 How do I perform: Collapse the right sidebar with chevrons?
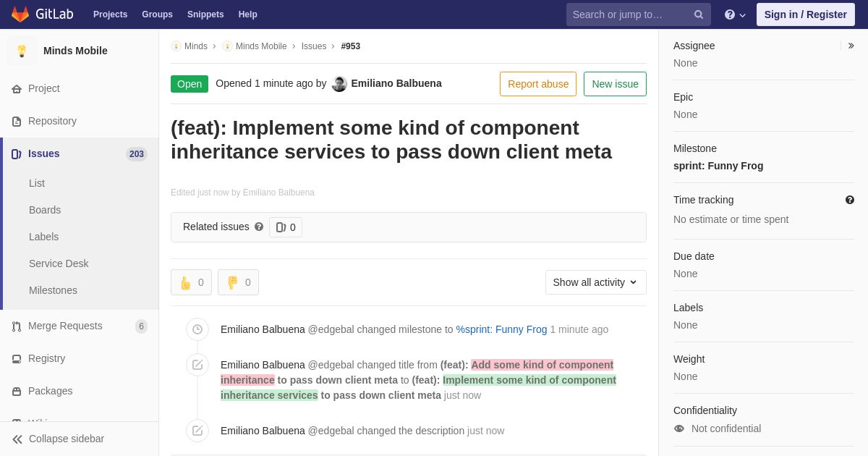(851, 46)
